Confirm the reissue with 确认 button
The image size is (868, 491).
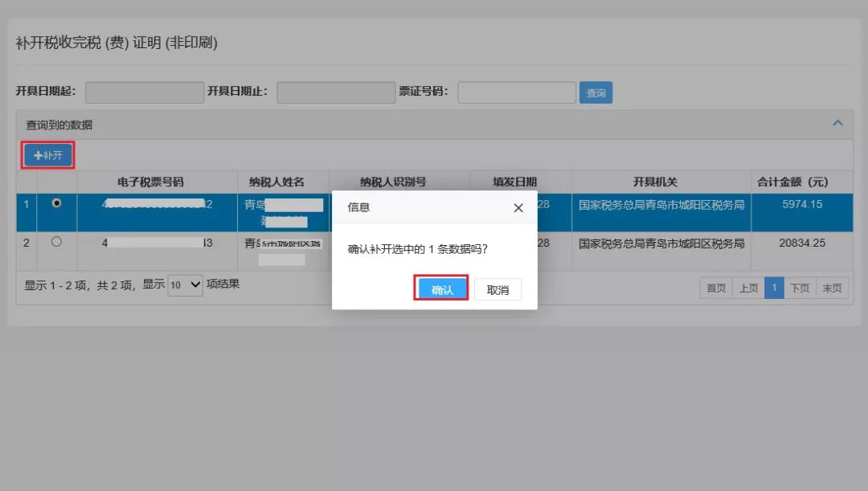click(x=441, y=290)
